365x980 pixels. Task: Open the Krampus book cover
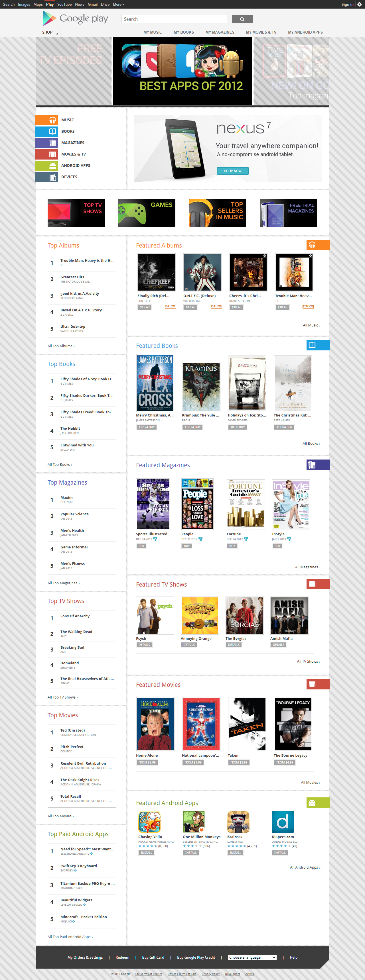click(201, 387)
